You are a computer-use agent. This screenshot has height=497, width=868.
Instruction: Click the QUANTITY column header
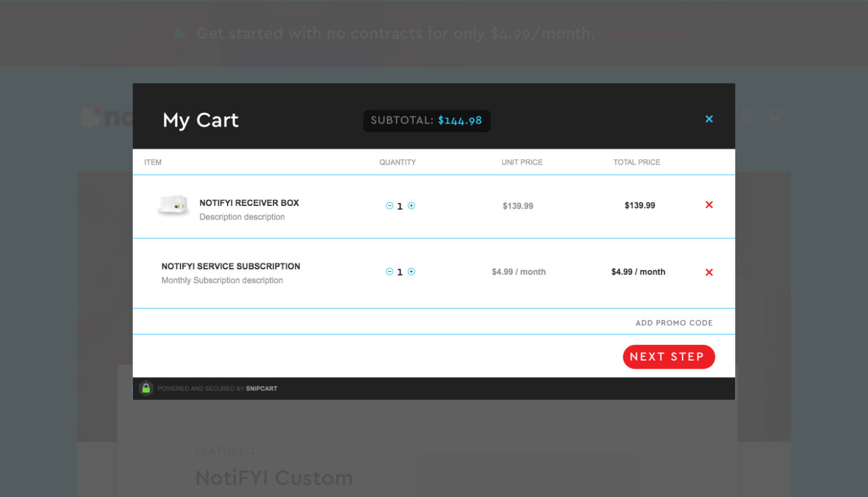(x=397, y=162)
